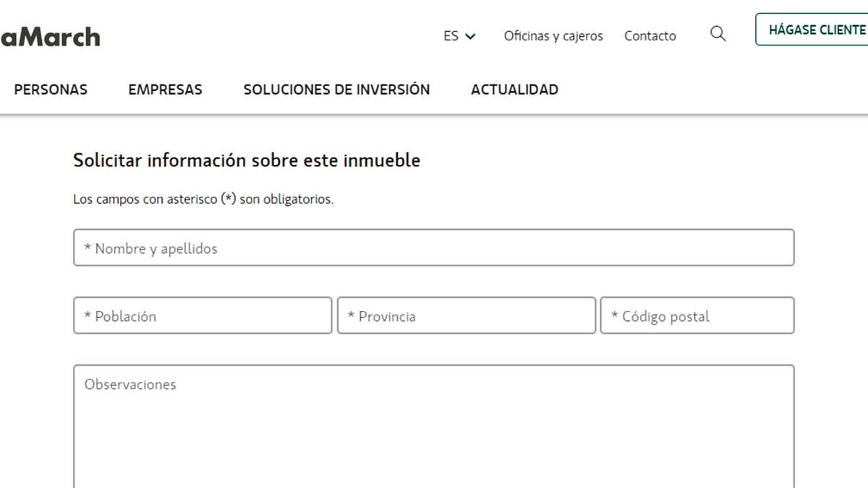Click the Código postal field
Image resolution: width=868 pixels, height=488 pixels.
pos(697,316)
